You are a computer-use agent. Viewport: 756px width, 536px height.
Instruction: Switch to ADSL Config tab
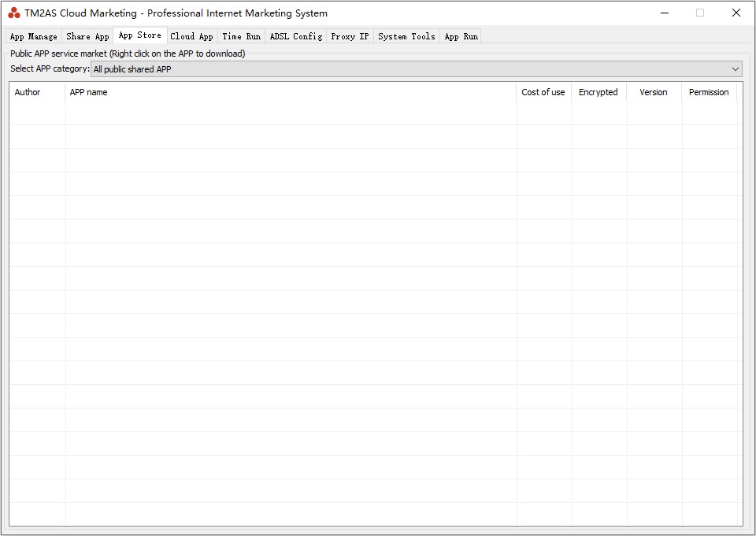[295, 36]
